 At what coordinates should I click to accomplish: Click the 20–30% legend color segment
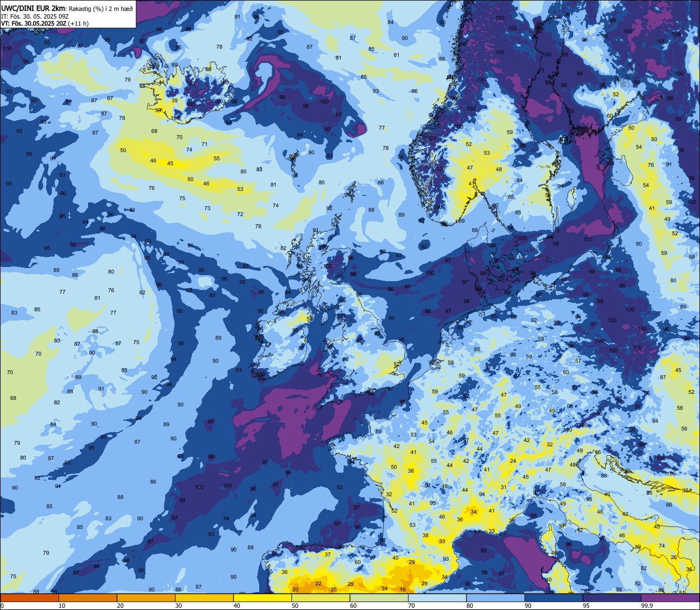coord(146,597)
